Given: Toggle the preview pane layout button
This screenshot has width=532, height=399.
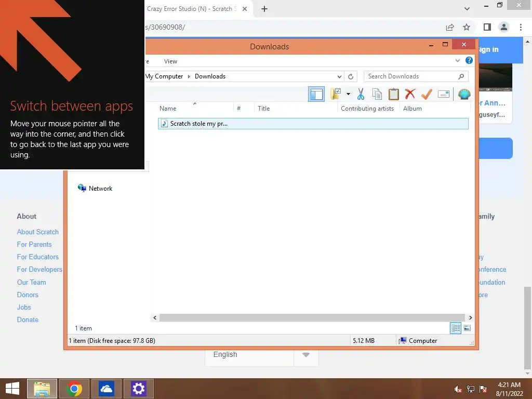Looking at the screenshot, I should tap(316, 94).
